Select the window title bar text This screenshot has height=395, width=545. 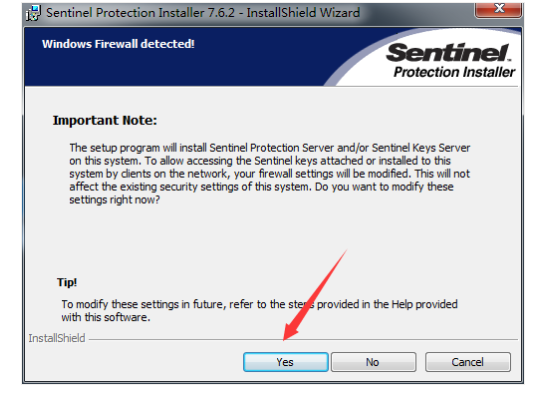(x=203, y=13)
